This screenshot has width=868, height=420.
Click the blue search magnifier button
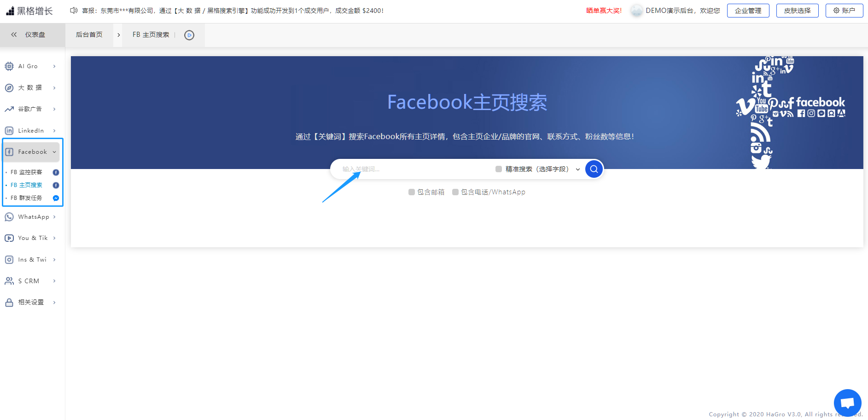[594, 169]
